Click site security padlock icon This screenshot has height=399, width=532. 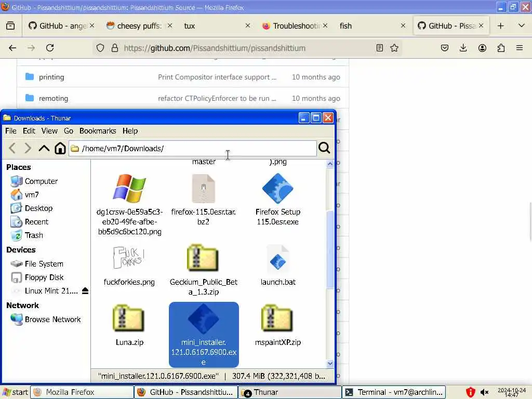[115, 48]
